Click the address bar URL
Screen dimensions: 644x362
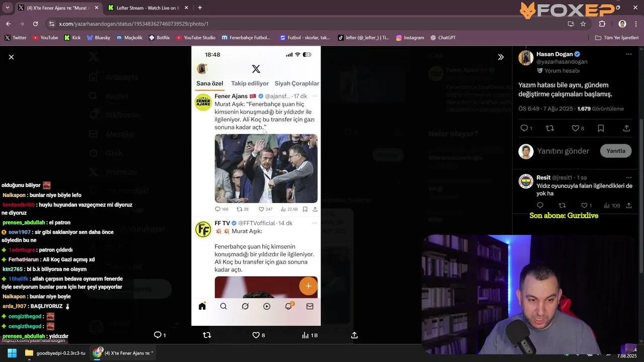coord(133,24)
